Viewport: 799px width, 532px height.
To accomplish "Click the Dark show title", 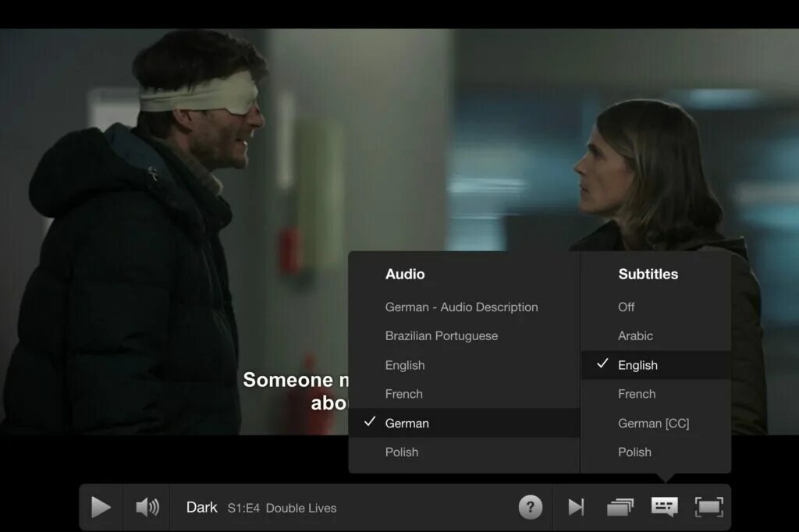I will [202, 508].
